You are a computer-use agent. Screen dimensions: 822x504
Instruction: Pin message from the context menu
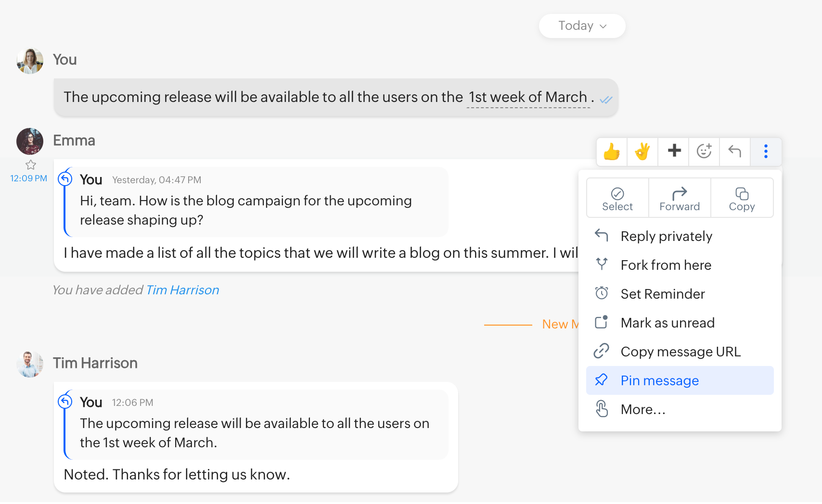(x=659, y=380)
